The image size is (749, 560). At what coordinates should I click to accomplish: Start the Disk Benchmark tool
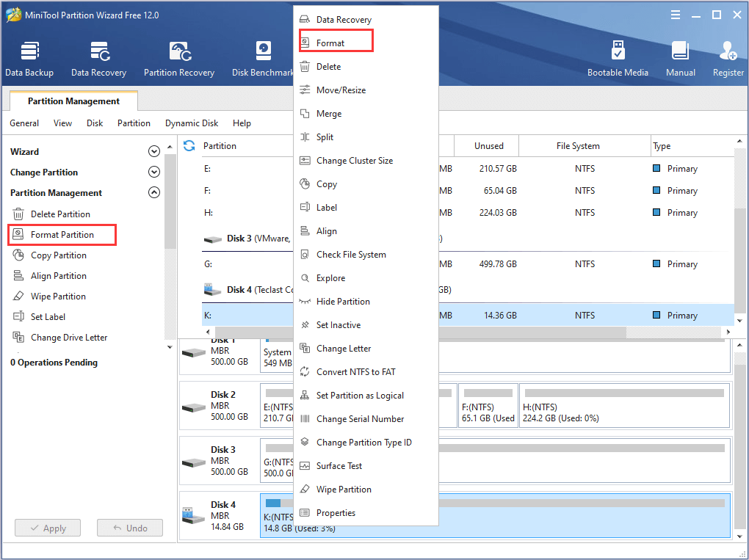[263, 59]
